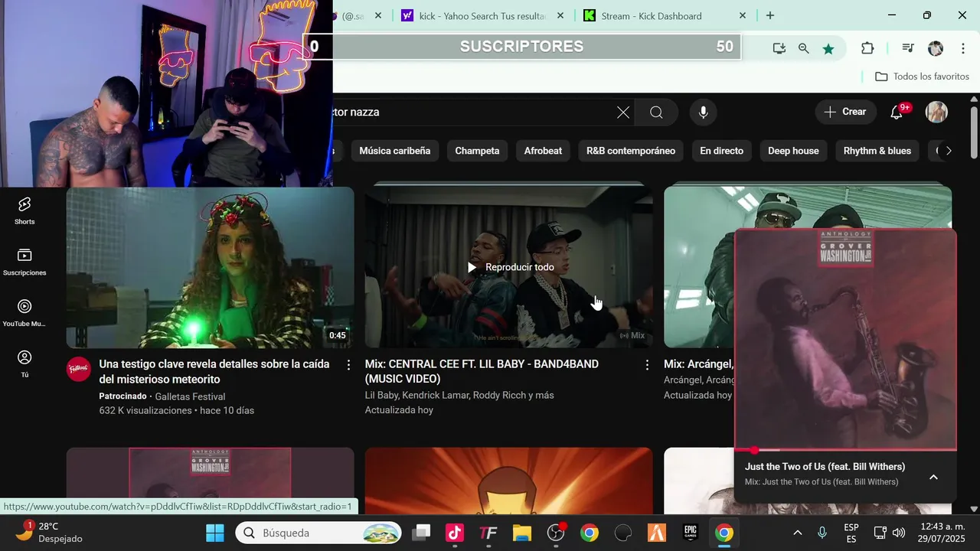Open the Tú profile section
Image resolution: width=980 pixels, height=551 pixels.
pos(24,364)
